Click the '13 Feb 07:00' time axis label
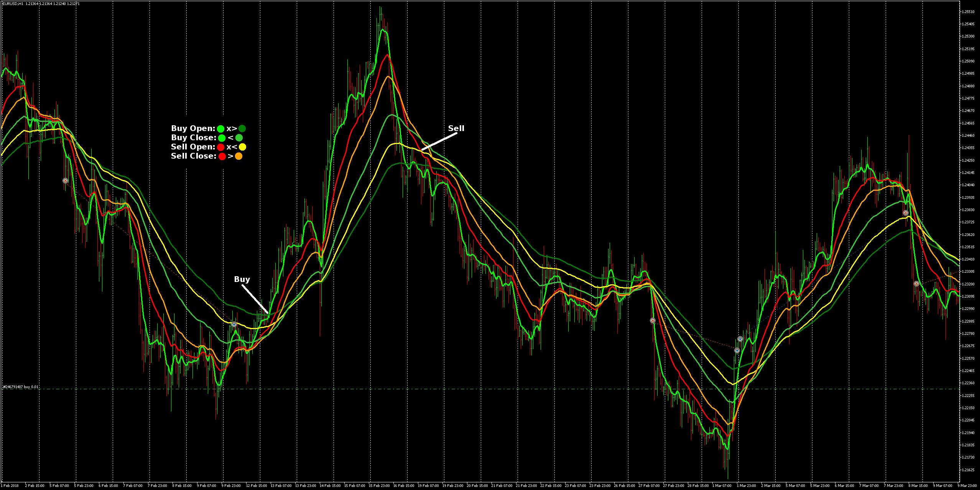Viewport: 980px width, 490px height. point(281,486)
